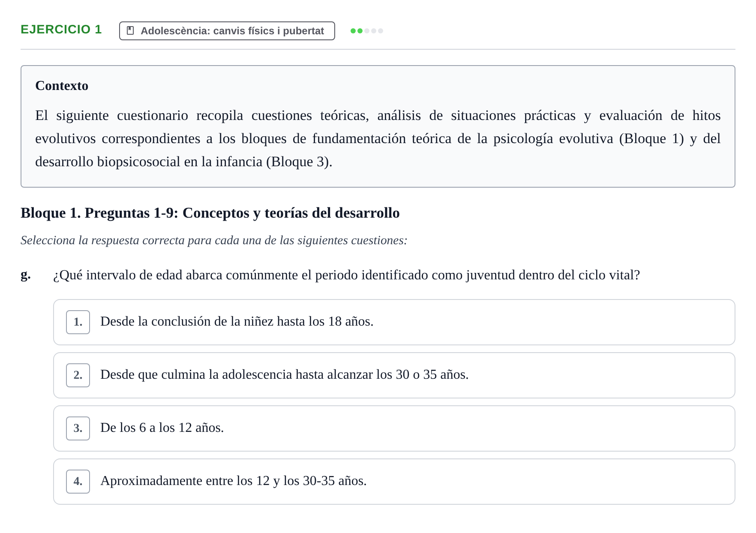The height and width of the screenshot is (533, 756).
Task: Select option 4 'Aproximadamente entre los 12 y los 30-35'
Action: (394, 482)
